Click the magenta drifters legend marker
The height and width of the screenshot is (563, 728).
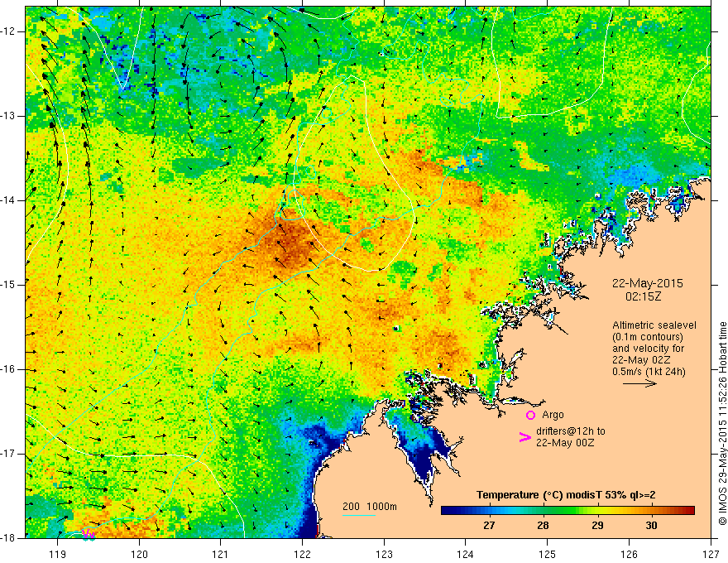point(524,437)
